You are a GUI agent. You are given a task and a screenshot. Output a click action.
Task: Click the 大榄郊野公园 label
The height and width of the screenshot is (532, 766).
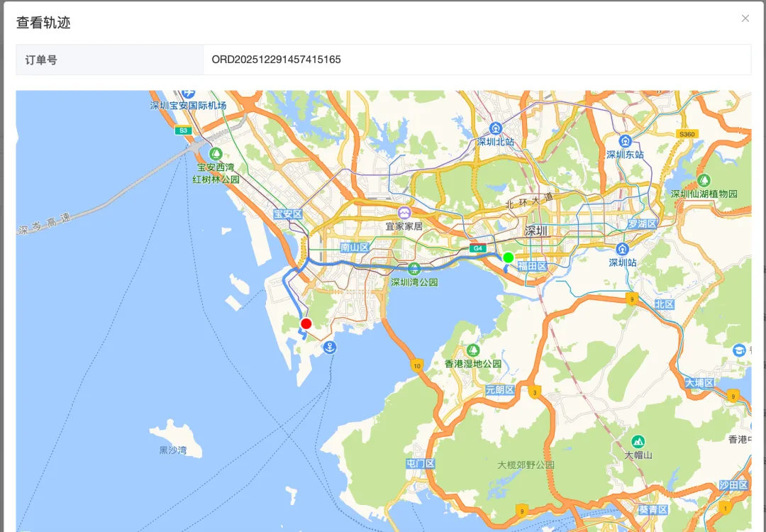pos(526,465)
